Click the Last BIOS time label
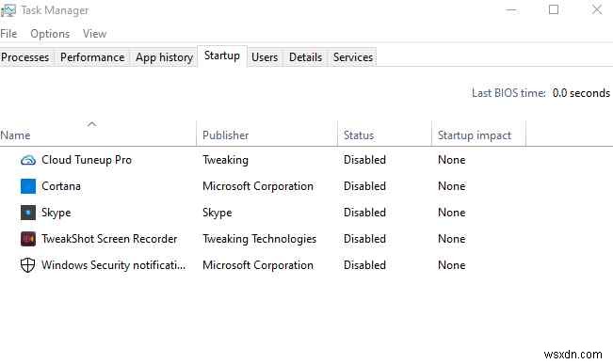Image resolution: width=613 pixels, height=364 pixels. point(508,93)
